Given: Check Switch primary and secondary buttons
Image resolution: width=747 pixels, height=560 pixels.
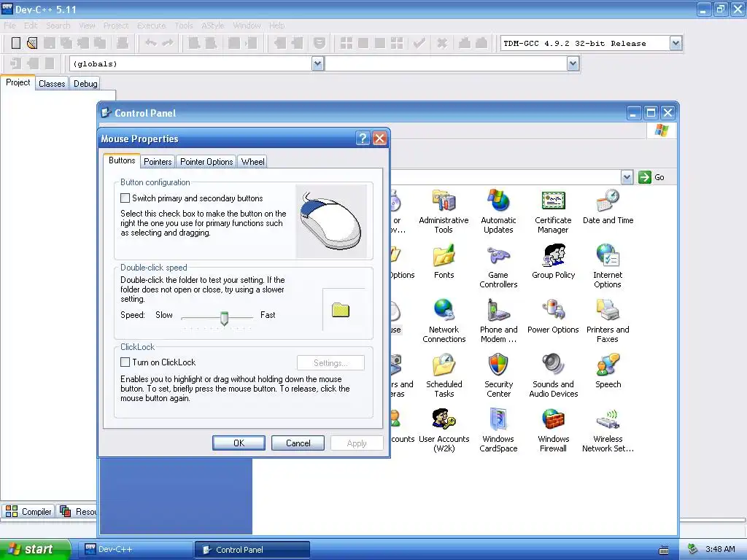Looking at the screenshot, I should pyautogui.click(x=125, y=198).
